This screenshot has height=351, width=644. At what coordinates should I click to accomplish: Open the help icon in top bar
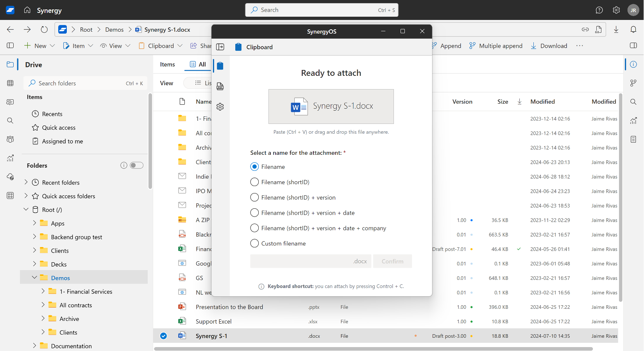599,10
